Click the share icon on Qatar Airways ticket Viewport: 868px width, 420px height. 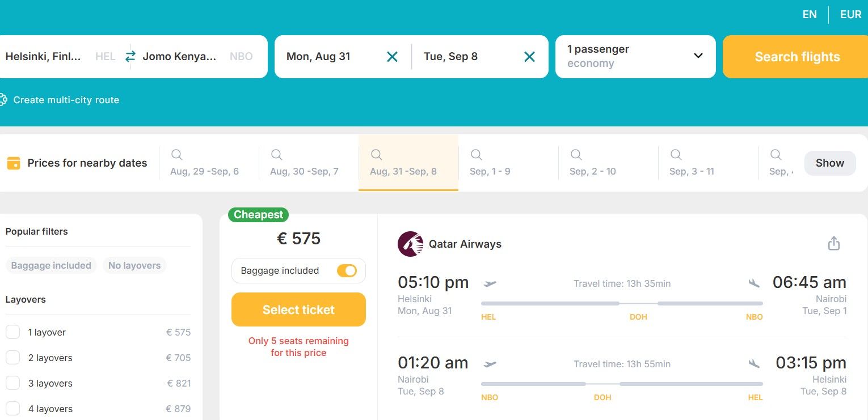(x=833, y=244)
